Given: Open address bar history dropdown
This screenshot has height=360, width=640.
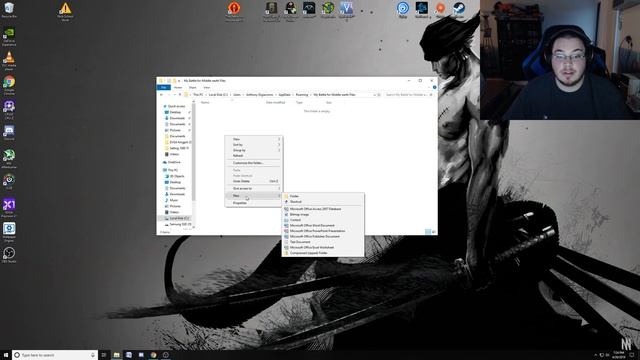Looking at the screenshot, I should [374, 95].
